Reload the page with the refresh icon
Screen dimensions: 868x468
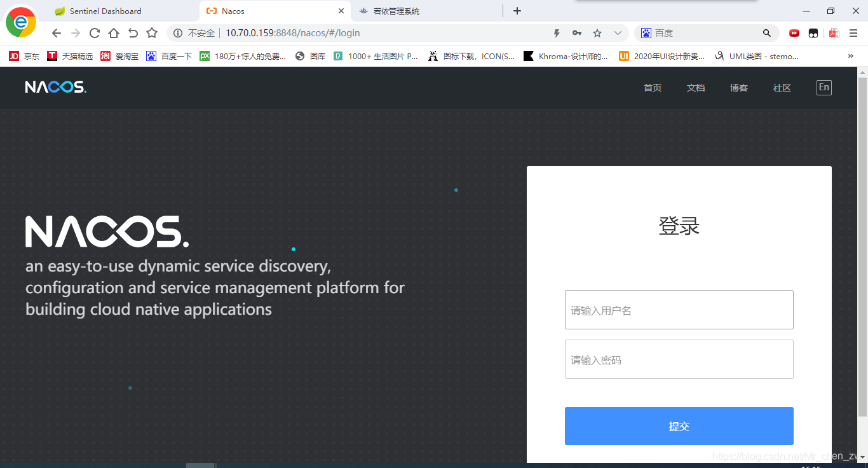(95, 33)
